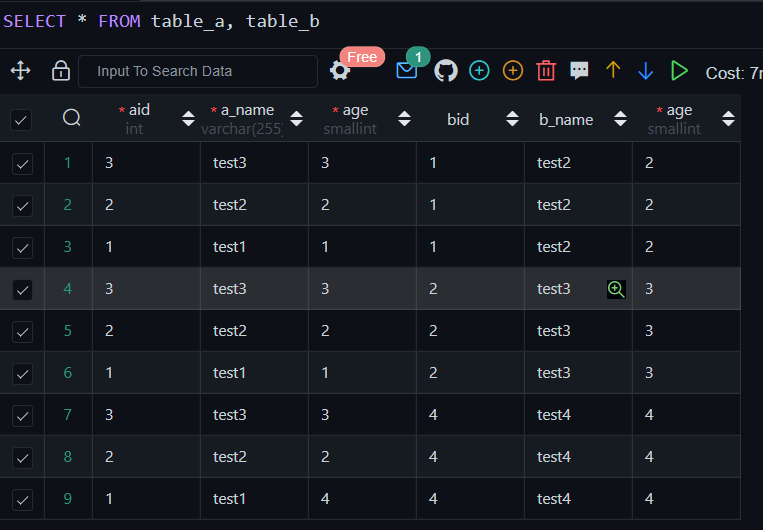Delete row with red trash icon

(x=546, y=71)
